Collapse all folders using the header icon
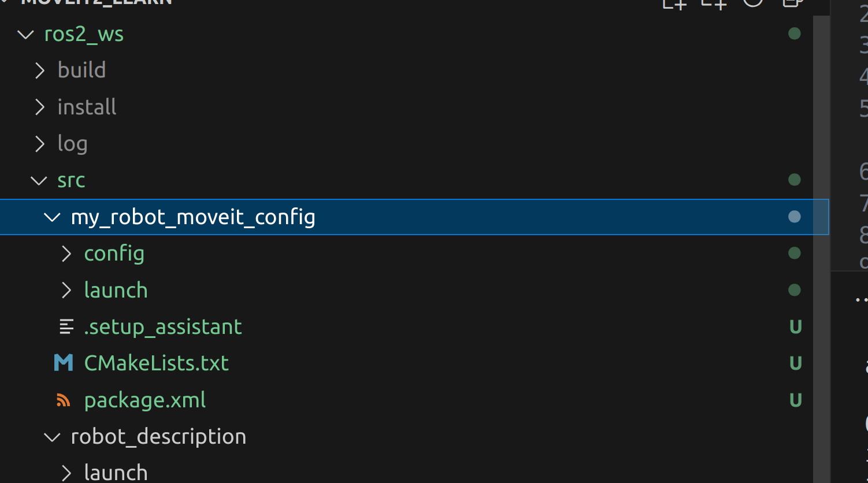This screenshot has height=483, width=868. tap(792, 2)
